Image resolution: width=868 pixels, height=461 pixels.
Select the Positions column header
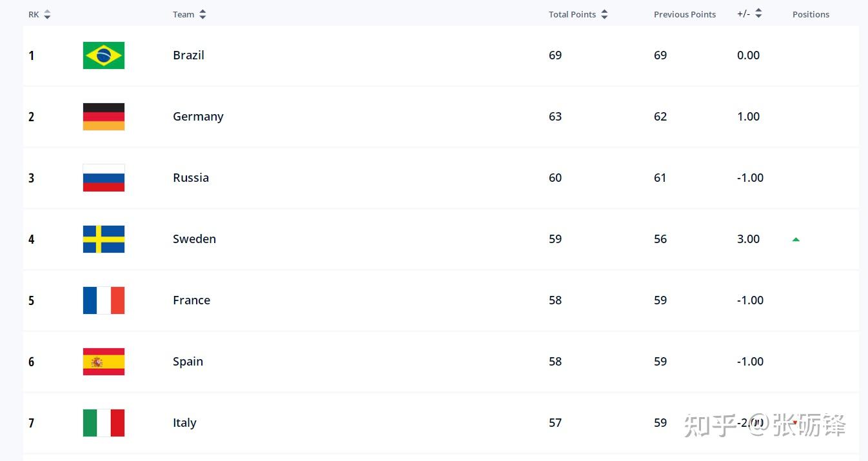click(x=811, y=14)
